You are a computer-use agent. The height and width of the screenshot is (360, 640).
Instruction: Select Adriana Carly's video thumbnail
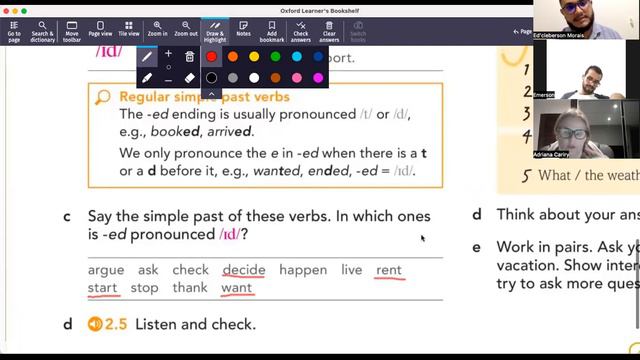point(586,129)
